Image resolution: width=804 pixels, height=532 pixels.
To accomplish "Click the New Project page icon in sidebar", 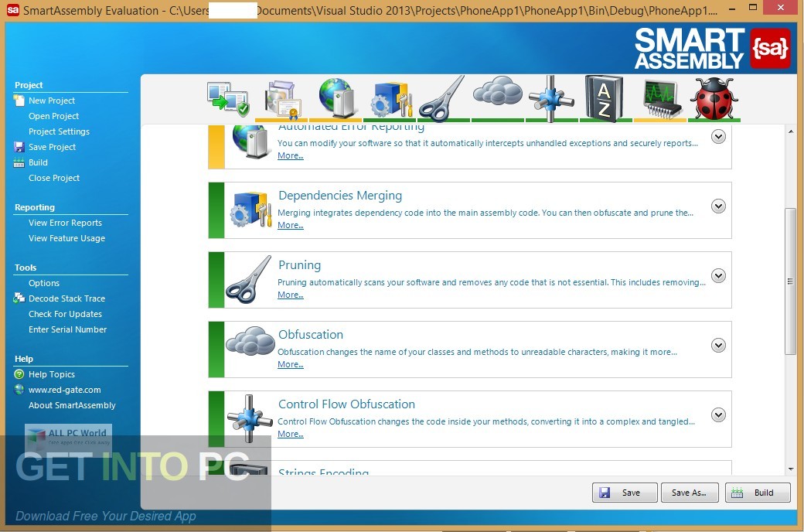I will point(19,100).
